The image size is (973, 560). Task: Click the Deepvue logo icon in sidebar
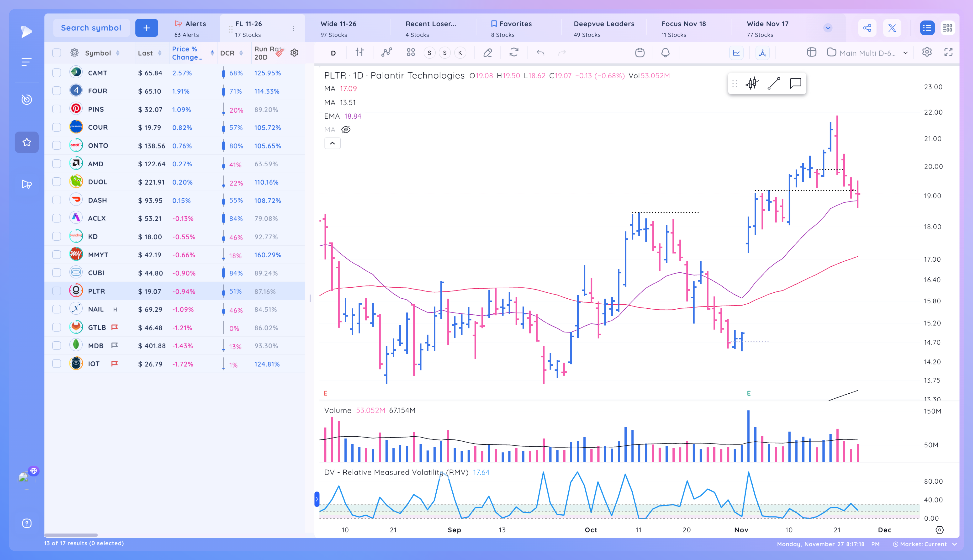tap(26, 32)
